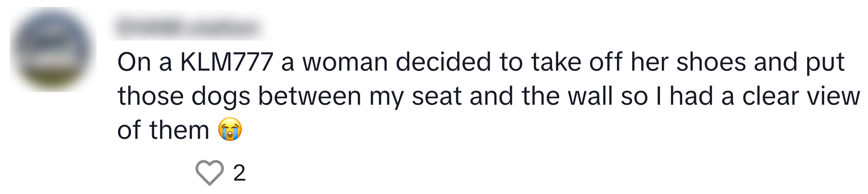Click the words "of them" on the last line
The width and height of the screenshot is (868, 194).
click(163, 130)
